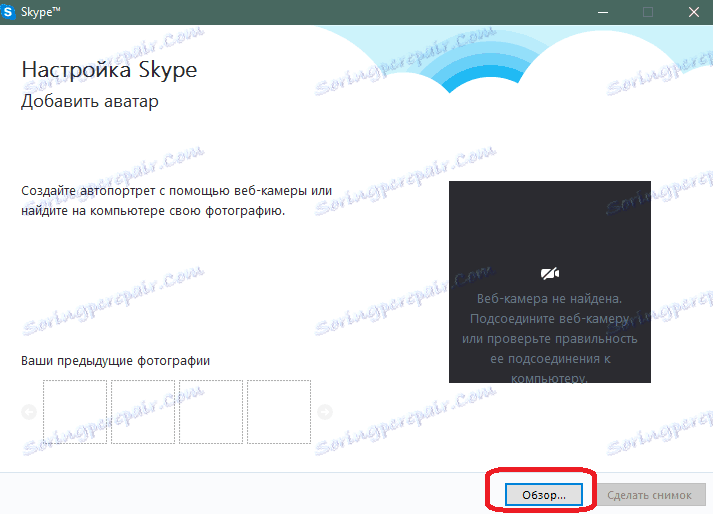Click the text Веб-камера не найдена

(x=549, y=299)
